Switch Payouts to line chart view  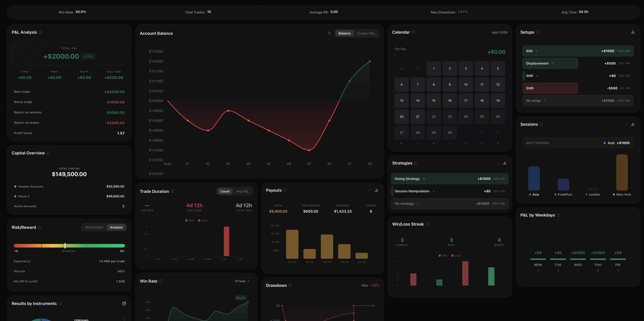click(370, 190)
